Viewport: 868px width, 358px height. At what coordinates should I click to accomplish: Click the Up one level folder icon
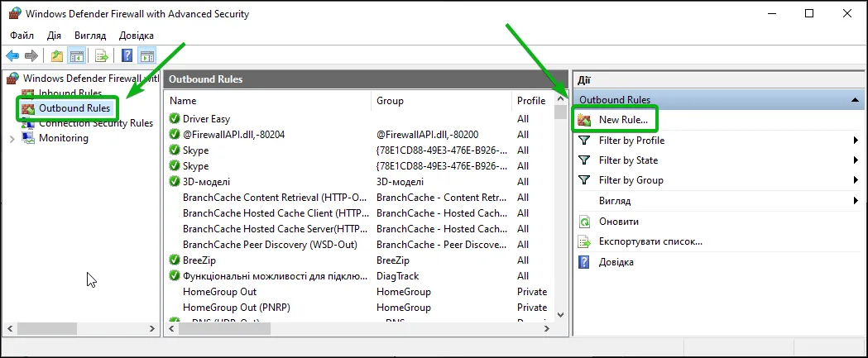[56, 55]
